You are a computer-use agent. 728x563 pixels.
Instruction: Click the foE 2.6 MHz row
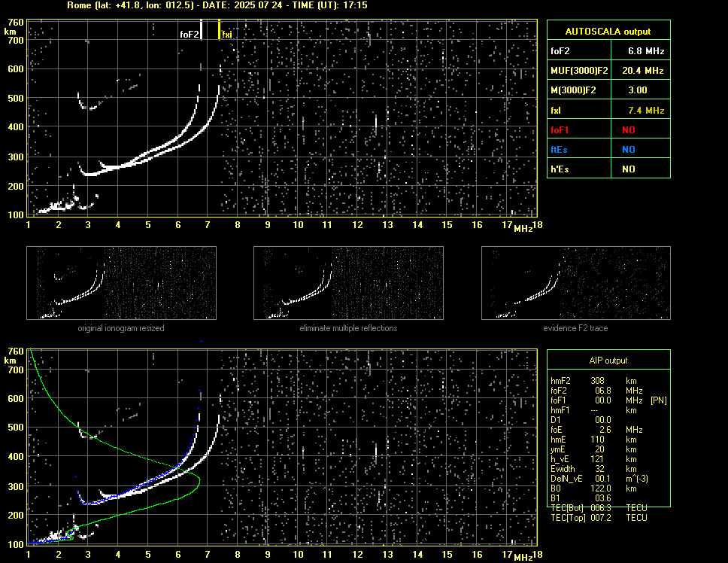click(x=596, y=430)
